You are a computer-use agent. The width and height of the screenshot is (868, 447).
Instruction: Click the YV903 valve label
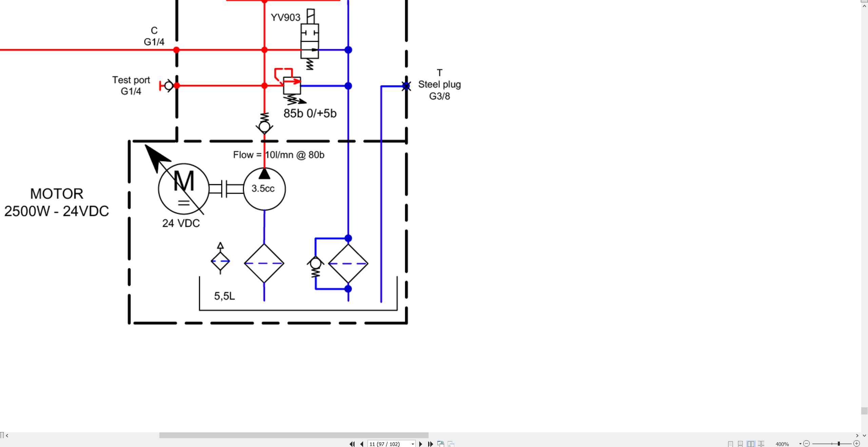click(285, 17)
